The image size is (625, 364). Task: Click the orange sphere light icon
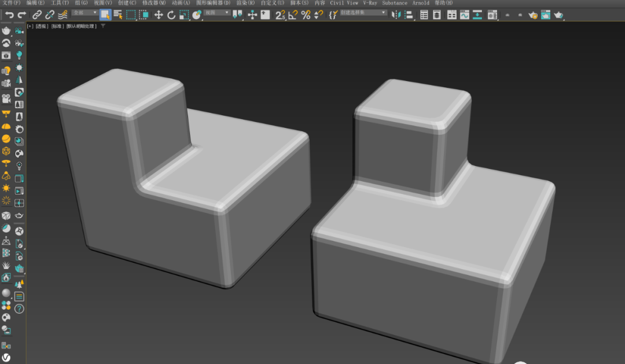6,139
